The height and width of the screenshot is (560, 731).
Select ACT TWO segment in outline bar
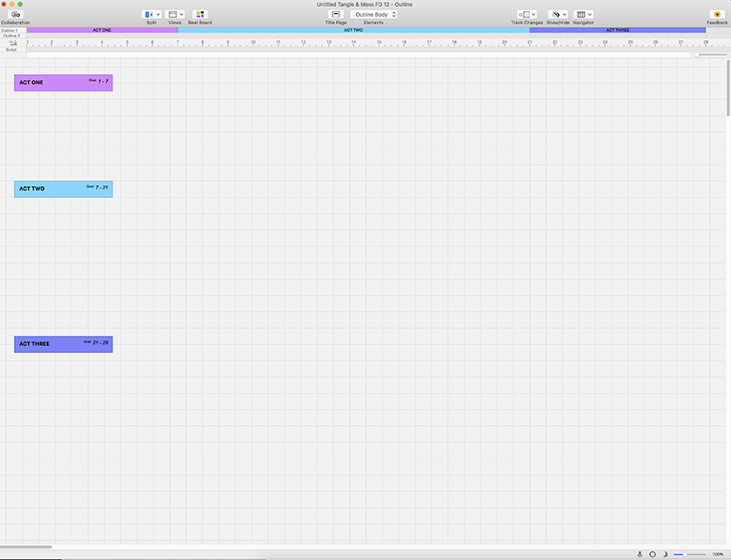pos(353,30)
